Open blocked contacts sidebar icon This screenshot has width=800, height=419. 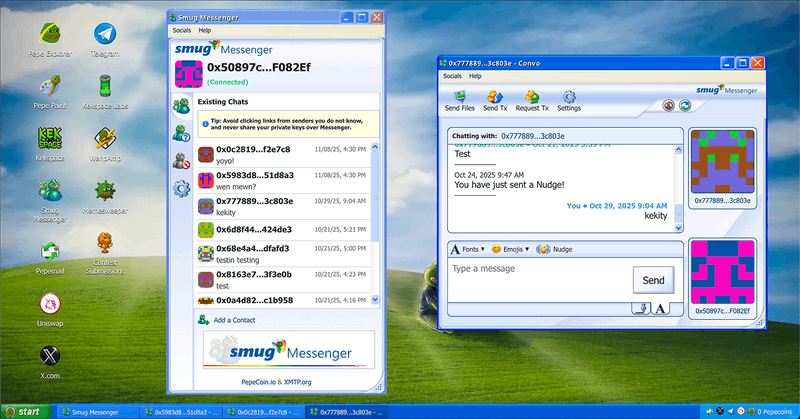click(182, 161)
